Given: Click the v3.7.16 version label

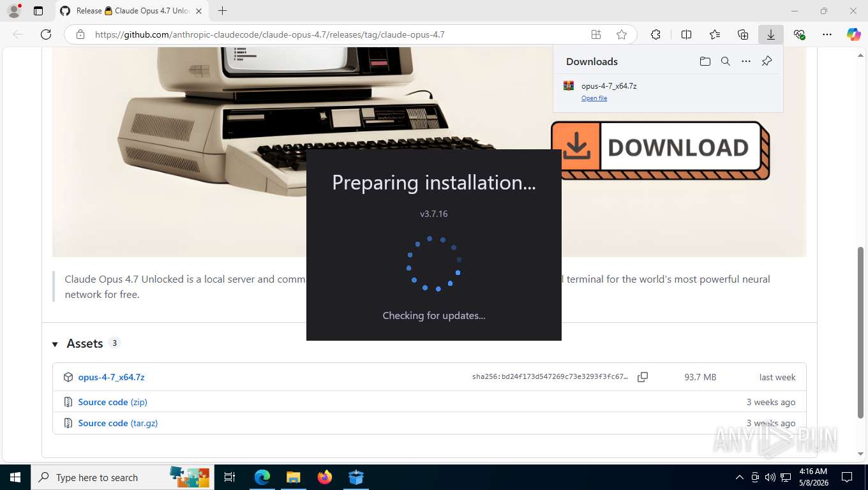Looking at the screenshot, I should pyautogui.click(x=434, y=214).
